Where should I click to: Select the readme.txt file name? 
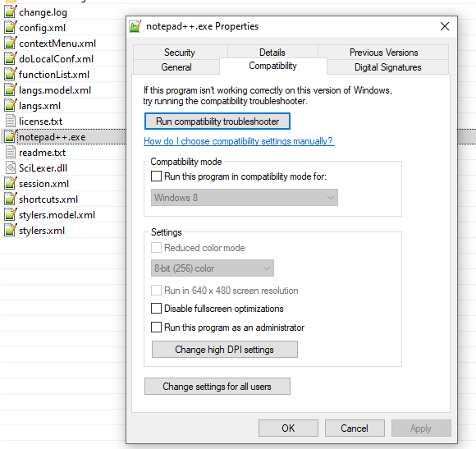pos(42,153)
